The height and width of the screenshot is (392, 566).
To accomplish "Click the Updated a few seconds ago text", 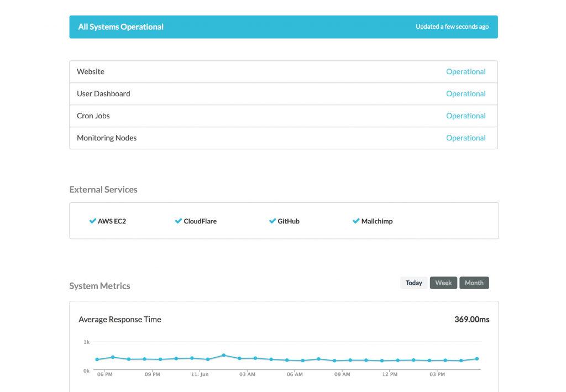I will click(452, 27).
